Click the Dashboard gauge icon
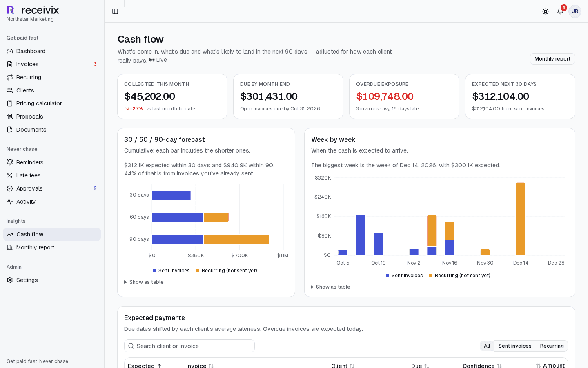 10,51
